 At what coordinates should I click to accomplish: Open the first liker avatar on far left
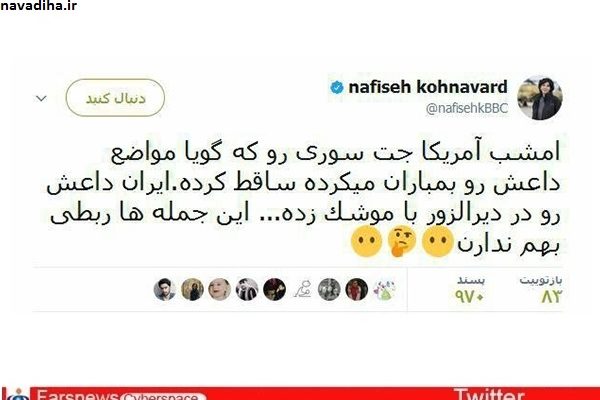(x=165, y=289)
